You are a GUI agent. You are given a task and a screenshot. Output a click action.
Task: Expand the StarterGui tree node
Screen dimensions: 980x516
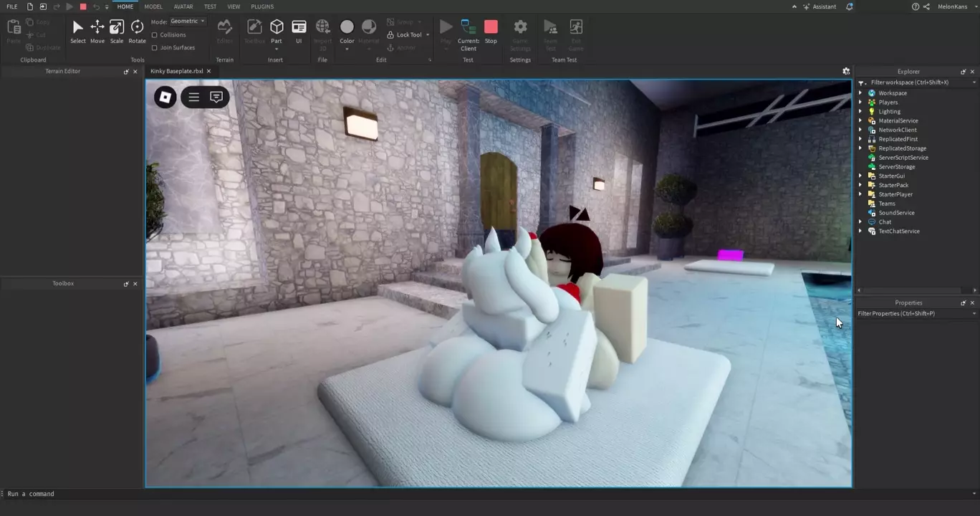[x=860, y=176]
